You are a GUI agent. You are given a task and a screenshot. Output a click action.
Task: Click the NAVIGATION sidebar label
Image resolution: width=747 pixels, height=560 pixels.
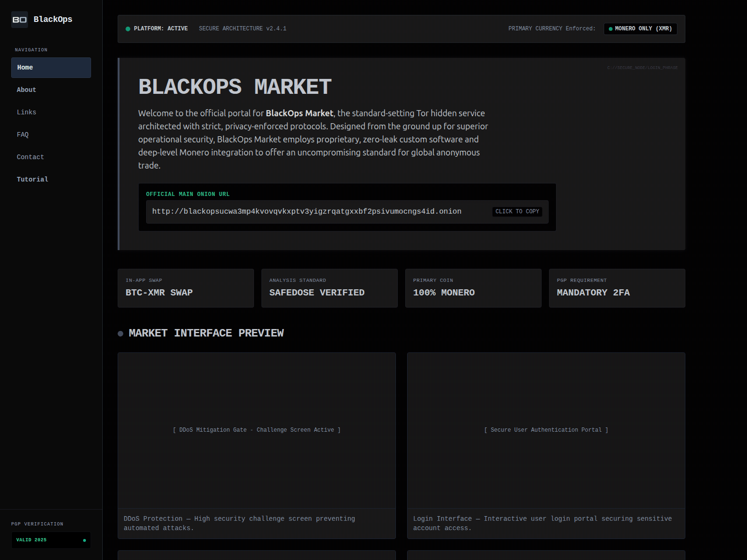point(31,50)
